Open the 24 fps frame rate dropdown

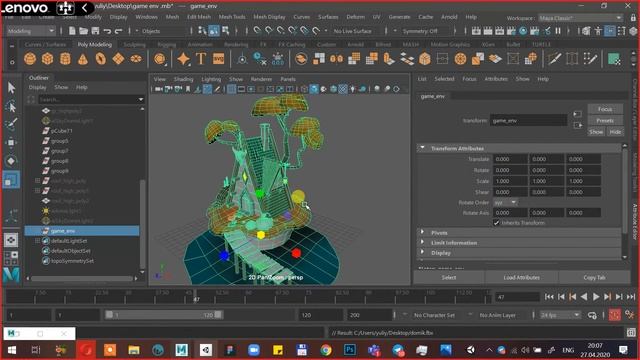[x=560, y=315]
